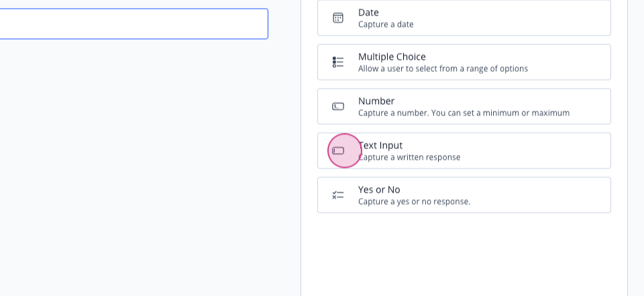Image resolution: width=644 pixels, height=296 pixels.
Task: Click 'Capture a written response' description
Action: (409, 157)
